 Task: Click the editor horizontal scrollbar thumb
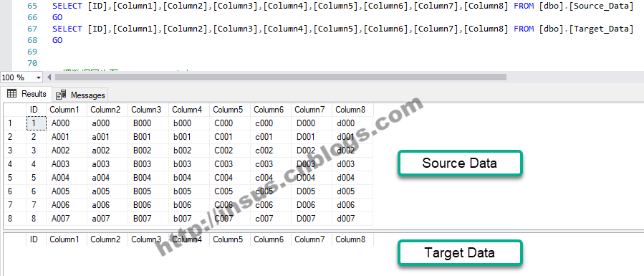pyautogui.click(x=281, y=77)
